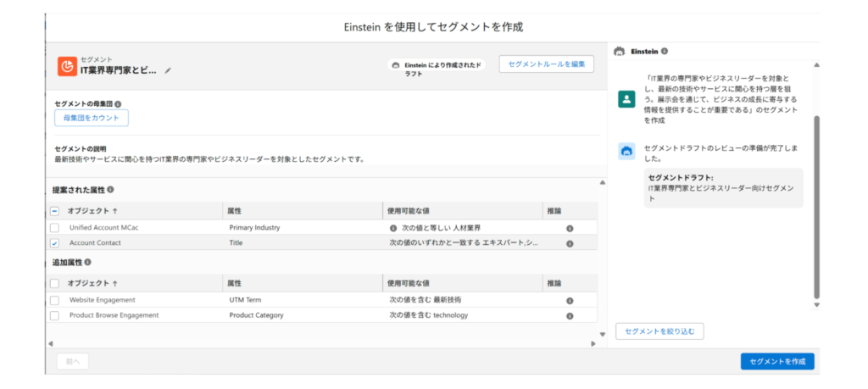This screenshot has width=868, height=389.
Task: Click the 推論 header in 追加属性 table
Action: (554, 283)
